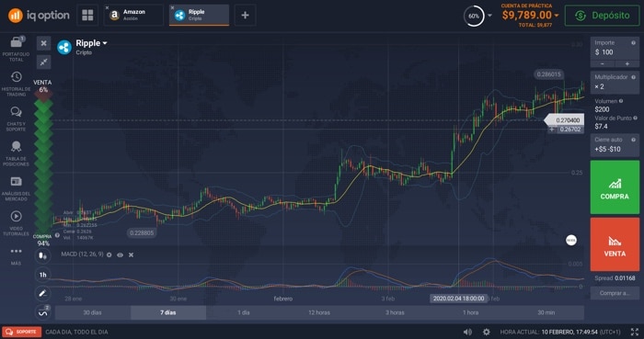
Task: Open the Multiplicador x2 selector
Action: [615, 83]
